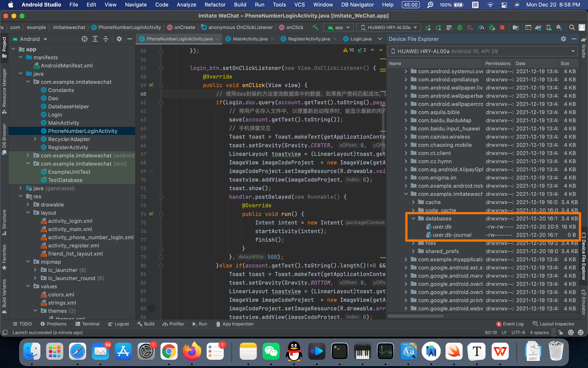The width and height of the screenshot is (588, 368).
Task: Open the App Inspection tool window
Action: coord(235,324)
